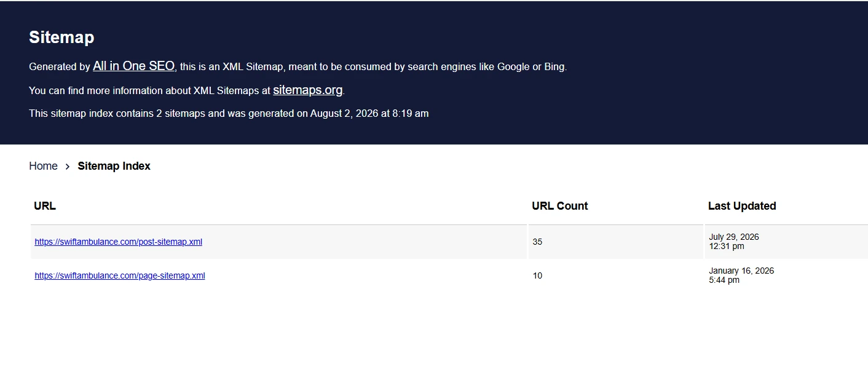Screen dimensions: 868x388
Task: Select the URL count value 35
Action: (x=537, y=242)
